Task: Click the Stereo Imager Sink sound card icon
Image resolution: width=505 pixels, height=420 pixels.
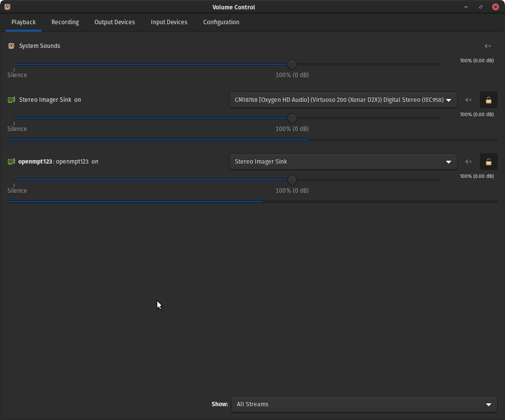Action: [11, 100]
